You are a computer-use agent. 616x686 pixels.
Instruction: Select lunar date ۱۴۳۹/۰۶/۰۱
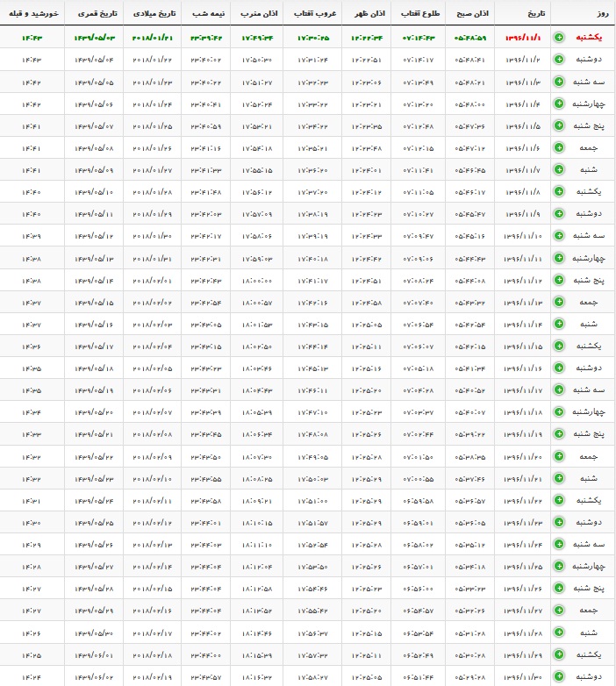point(94,655)
